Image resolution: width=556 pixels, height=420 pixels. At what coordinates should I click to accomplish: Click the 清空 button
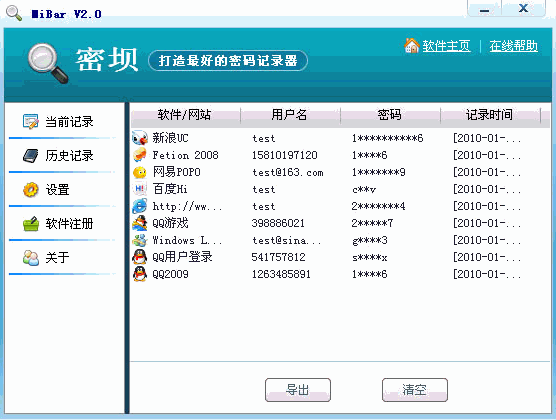coord(415,390)
